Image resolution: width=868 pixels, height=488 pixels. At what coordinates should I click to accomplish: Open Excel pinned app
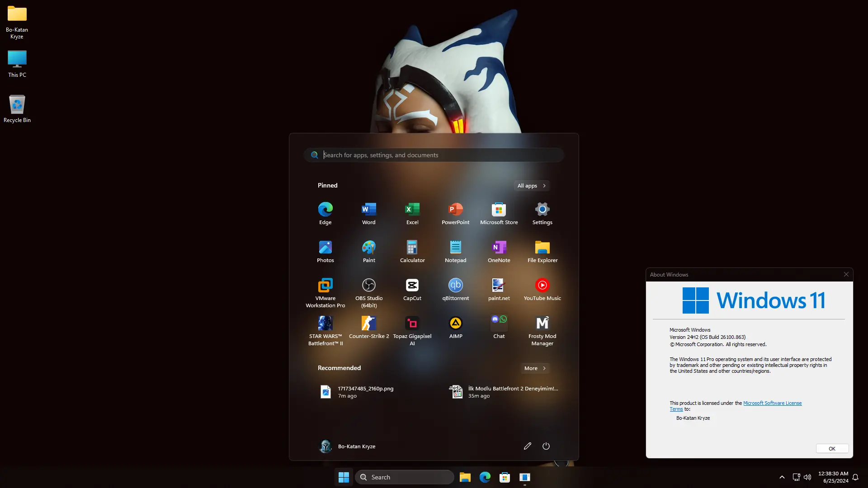pos(412,214)
